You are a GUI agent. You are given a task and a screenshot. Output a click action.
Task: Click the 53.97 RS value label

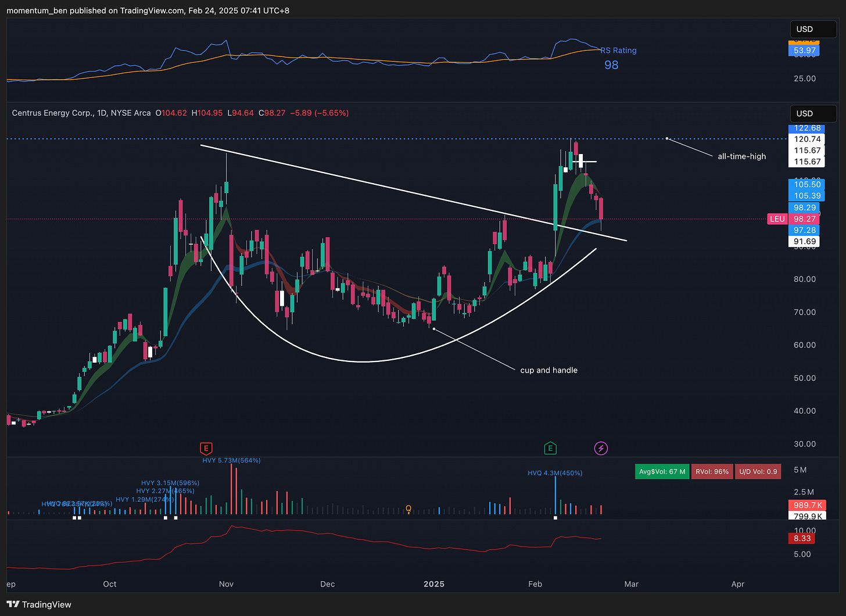(805, 51)
